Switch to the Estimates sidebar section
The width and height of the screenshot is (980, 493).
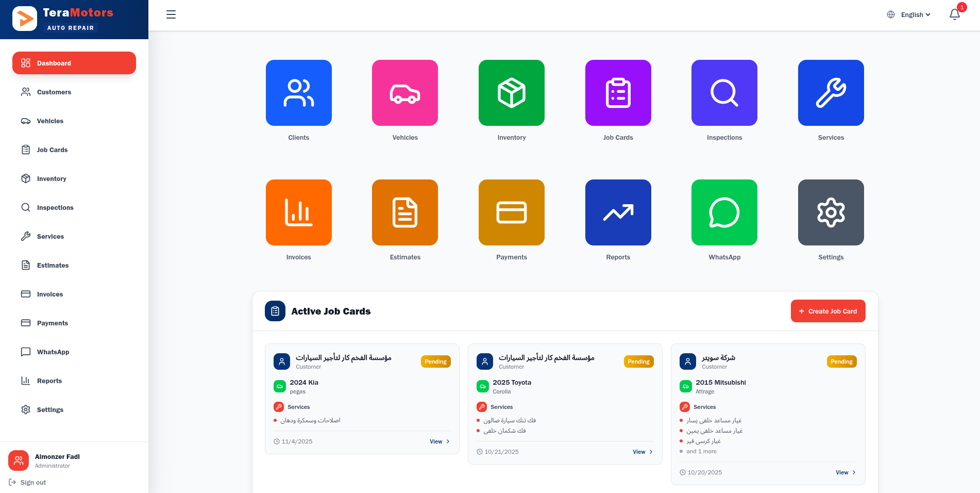click(53, 265)
